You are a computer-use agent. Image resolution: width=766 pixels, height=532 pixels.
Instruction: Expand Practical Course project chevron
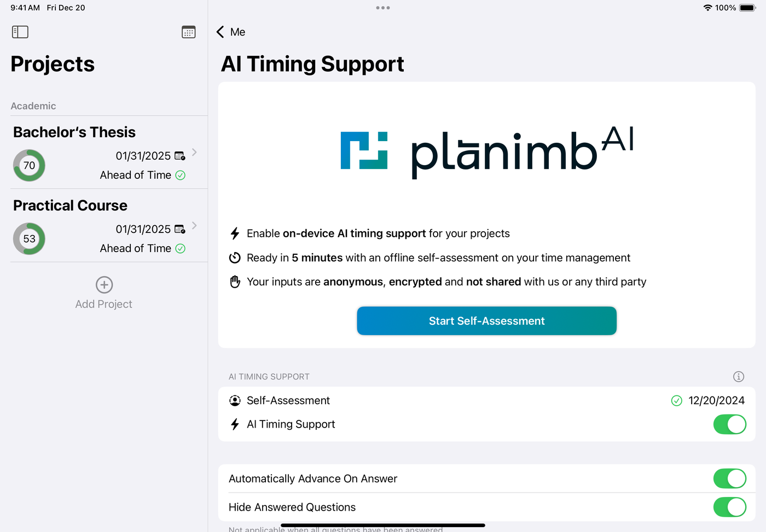(x=194, y=226)
